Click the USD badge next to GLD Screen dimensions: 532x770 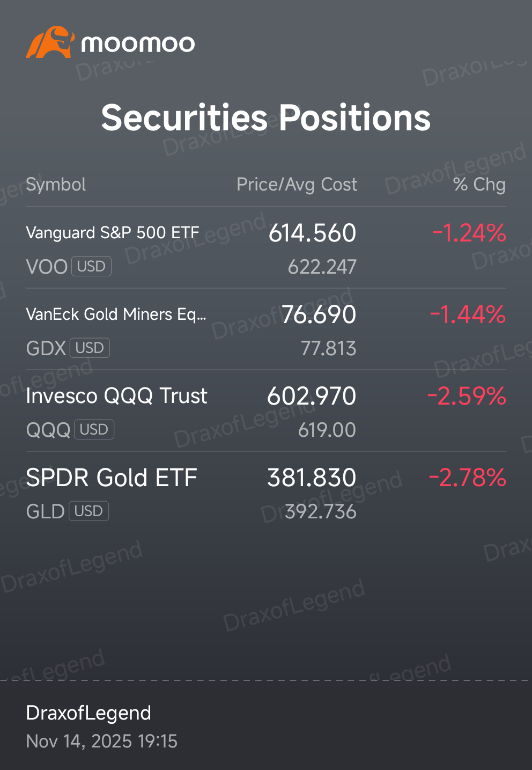88,511
